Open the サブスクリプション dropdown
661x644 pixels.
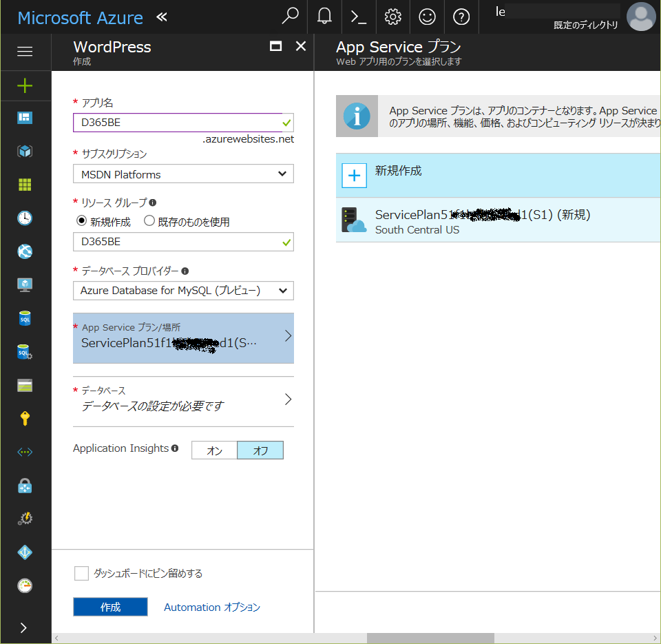click(x=183, y=174)
